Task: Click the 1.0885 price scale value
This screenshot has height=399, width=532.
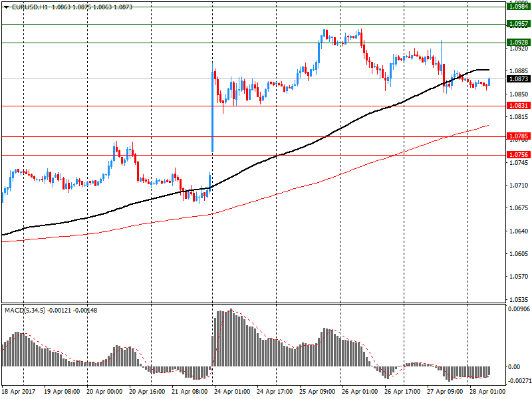Action: [x=519, y=71]
